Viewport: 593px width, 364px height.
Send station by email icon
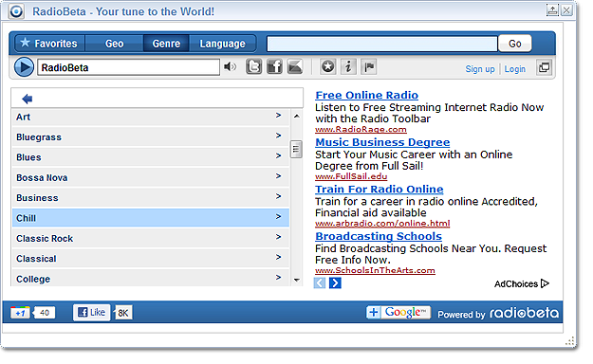tap(295, 67)
